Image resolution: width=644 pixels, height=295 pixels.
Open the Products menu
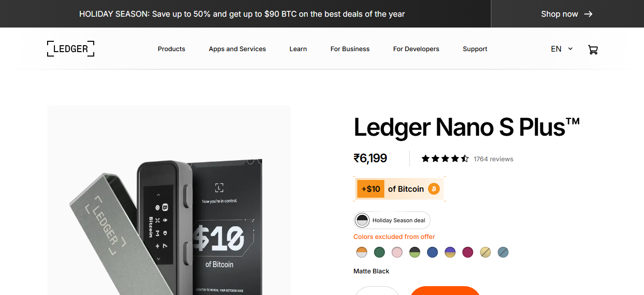pos(171,49)
